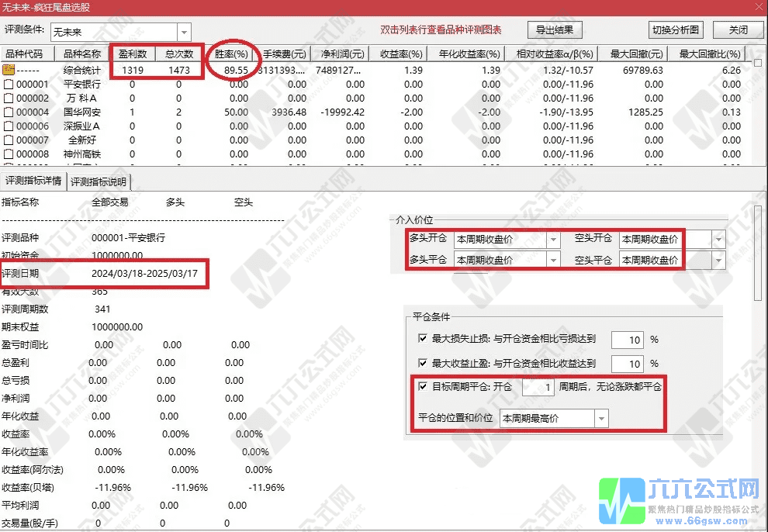Click the 目标周期平仓 period number field
The width and height of the screenshot is (768, 532).
point(538,387)
